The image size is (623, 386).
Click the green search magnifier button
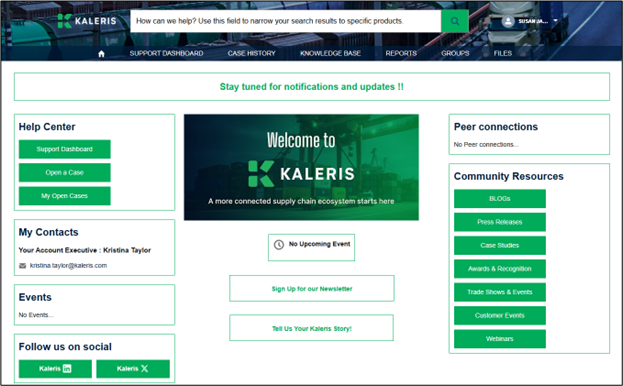click(x=455, y=21)
